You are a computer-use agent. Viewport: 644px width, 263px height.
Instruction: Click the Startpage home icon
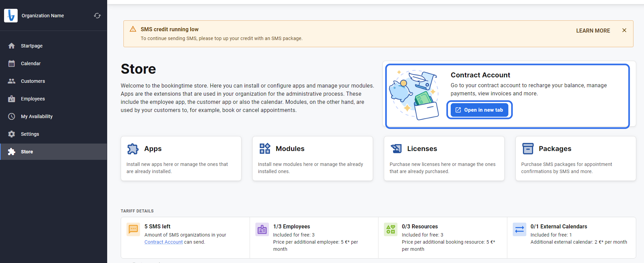[12, 46]
